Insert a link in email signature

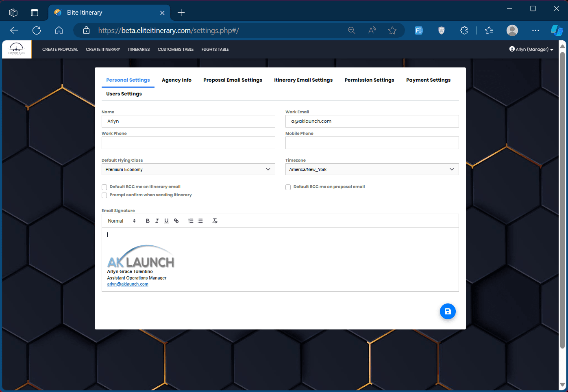click(x=176, y=221)
